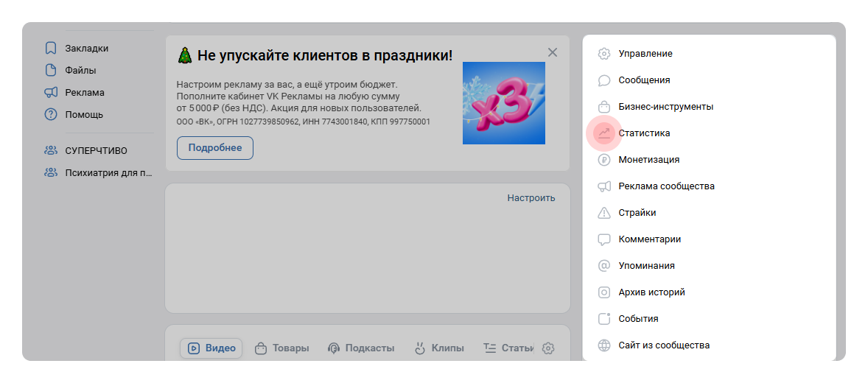This screenshot has width=868, height=383.
Task: Switch to the Товары tab
Action: point(282,348)
